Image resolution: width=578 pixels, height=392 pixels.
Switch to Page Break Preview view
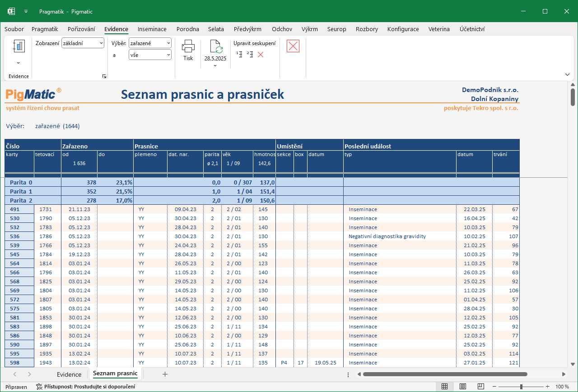click(481, 387)
